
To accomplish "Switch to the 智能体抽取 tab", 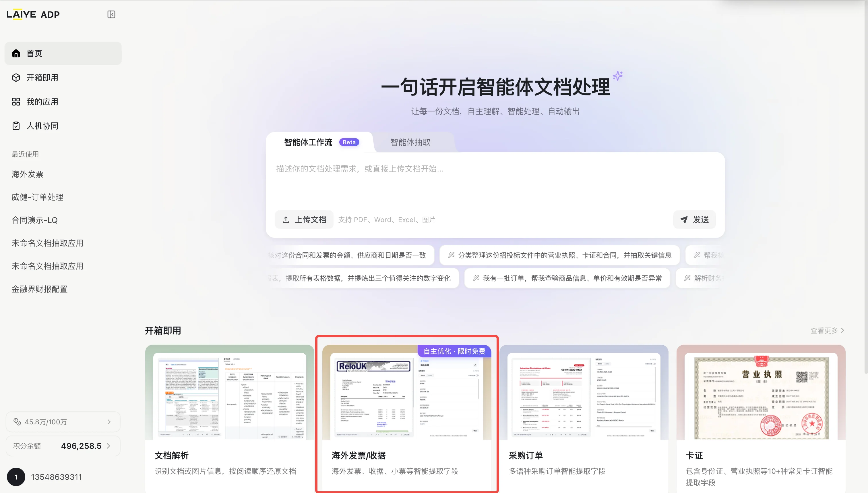I will click(x=410, y=142).
